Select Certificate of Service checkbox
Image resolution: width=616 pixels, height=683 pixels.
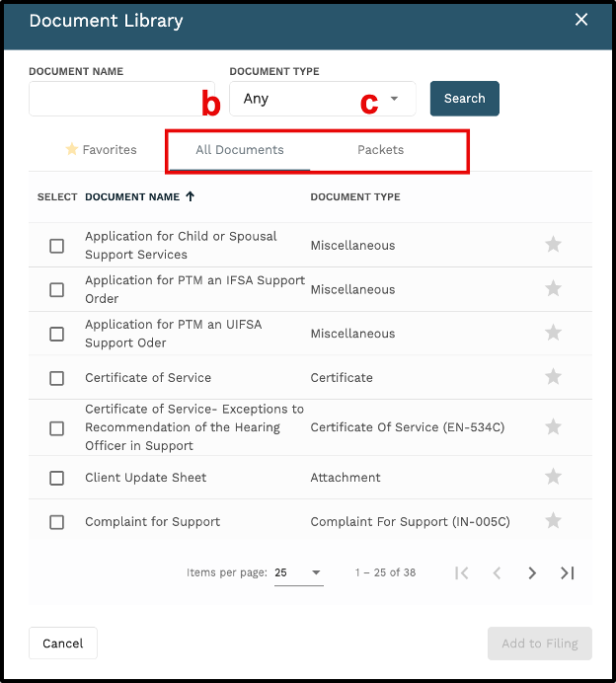pyautogui.click(x=56, y=378)
